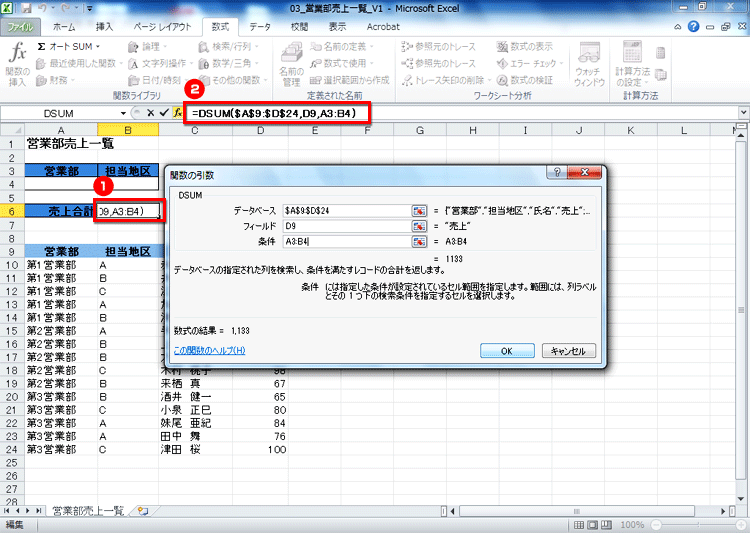Viewport: 750px width, 533px height.
Task: Expand the 名前の定義 dropdown arrow
Action: 372,46
